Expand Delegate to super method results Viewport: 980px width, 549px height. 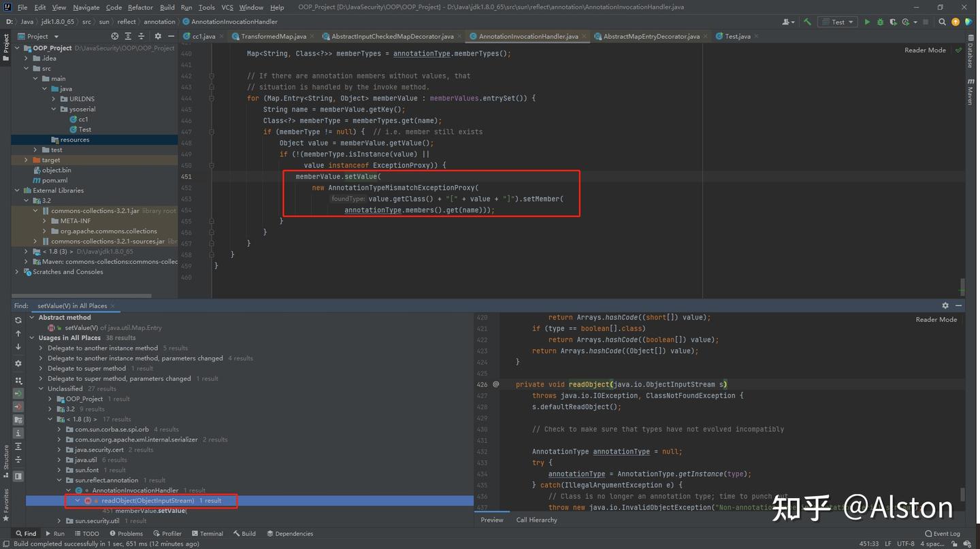click(41, 368)
